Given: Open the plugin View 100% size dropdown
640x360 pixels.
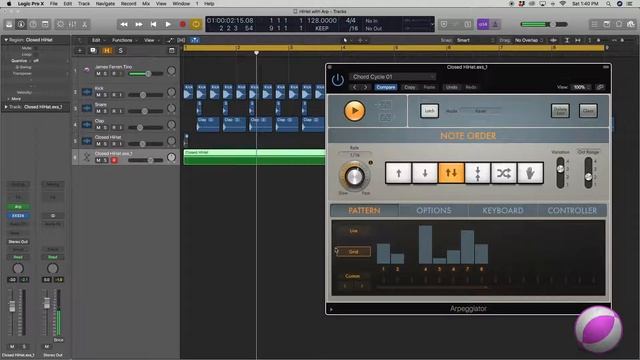Looking at the screenshot, I should click(581, 87).
